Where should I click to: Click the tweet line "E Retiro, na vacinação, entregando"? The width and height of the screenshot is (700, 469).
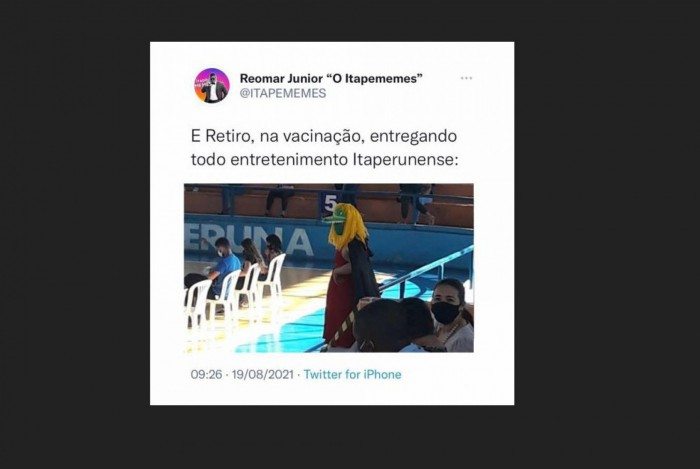point(324,136)
